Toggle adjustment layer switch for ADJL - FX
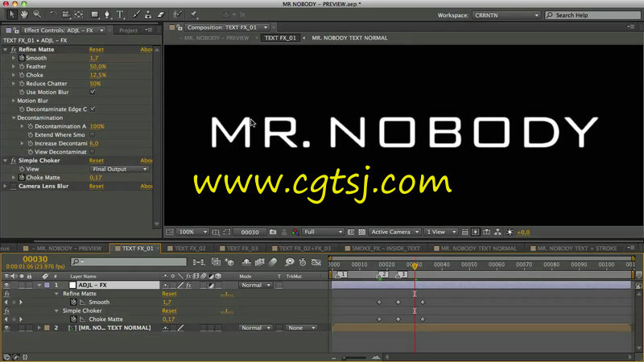 click(x=211, y=286)
